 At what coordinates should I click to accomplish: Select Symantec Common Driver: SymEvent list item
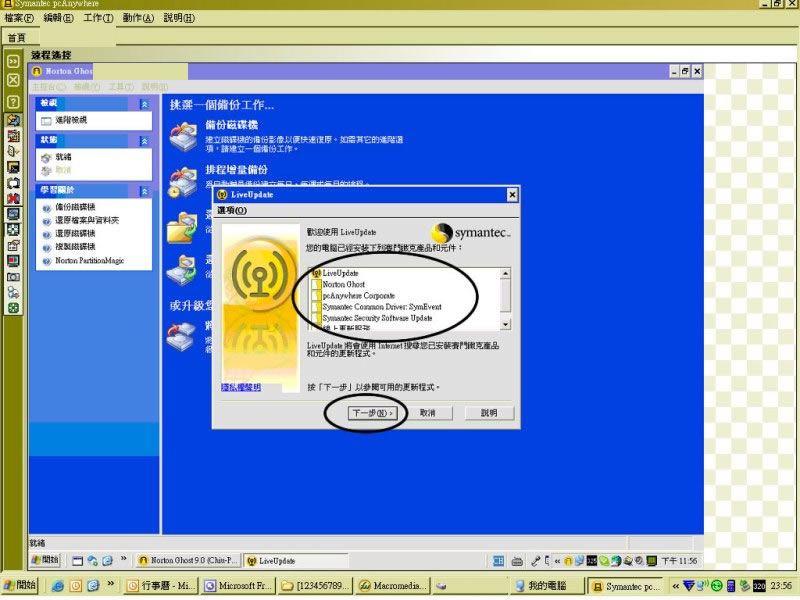tap(382, 307)
